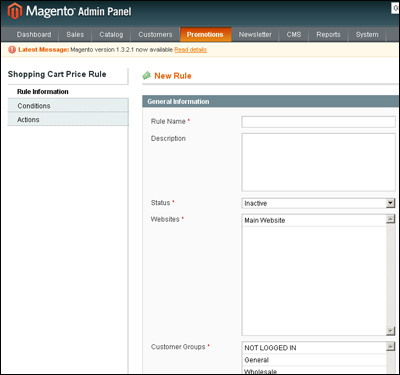Click the green tag icon beside New Rule
The height and width of the screenshot is (375, 400).
coord(147,76)
